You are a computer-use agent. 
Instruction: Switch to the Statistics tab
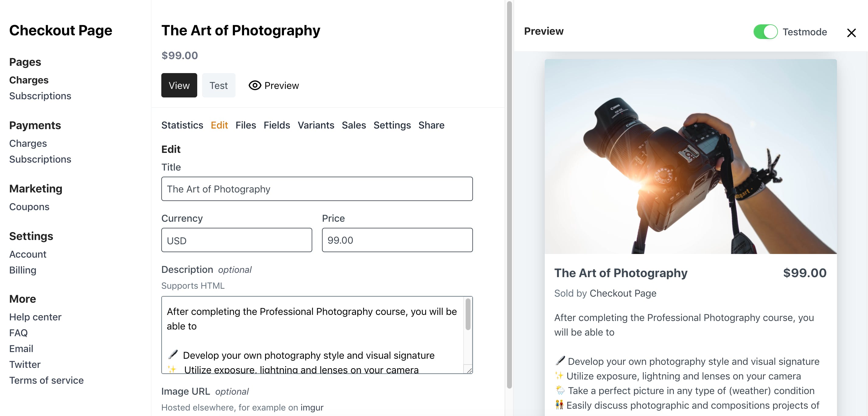click(x=182, y=125)
